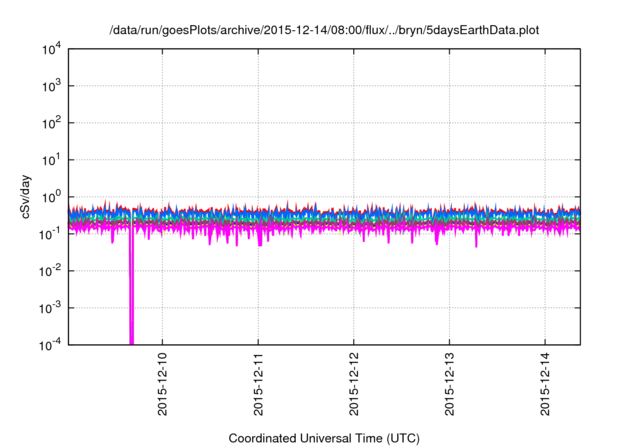
Task: Select the 10^2 y-axis tick label
Action: pos(52,123)
